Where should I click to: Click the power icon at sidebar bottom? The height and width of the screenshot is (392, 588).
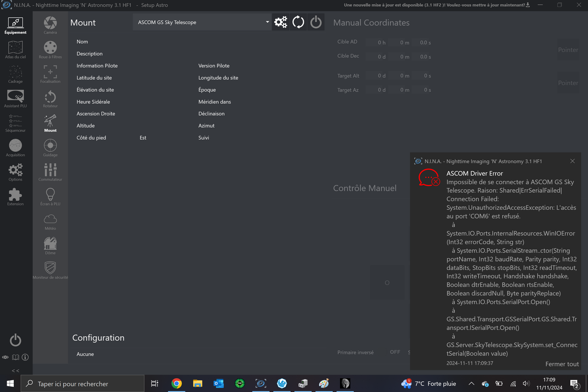(x=15, y=340)
